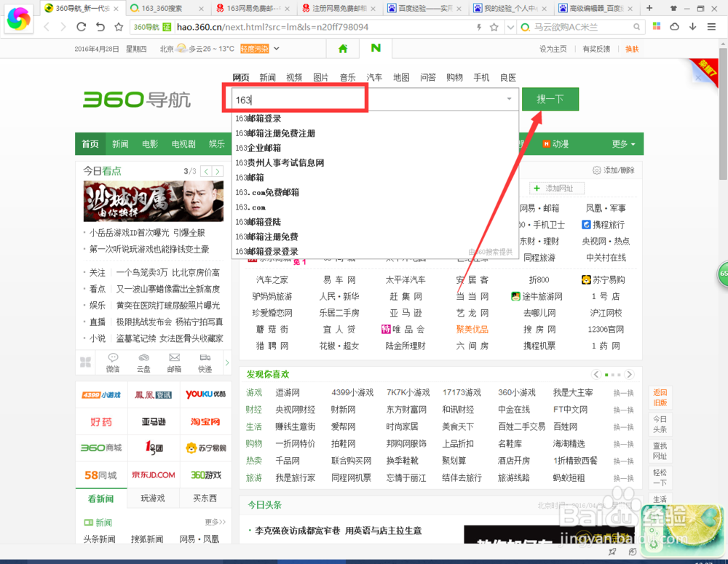Viewport: 728px width, 564px height.
Task: Expand the weather pollution dropdown arrow
Action: (x=277, y=48)
